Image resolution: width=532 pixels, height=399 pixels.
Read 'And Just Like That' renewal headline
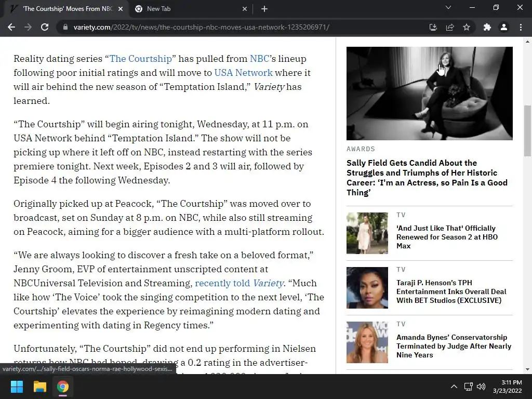[447, 237]
